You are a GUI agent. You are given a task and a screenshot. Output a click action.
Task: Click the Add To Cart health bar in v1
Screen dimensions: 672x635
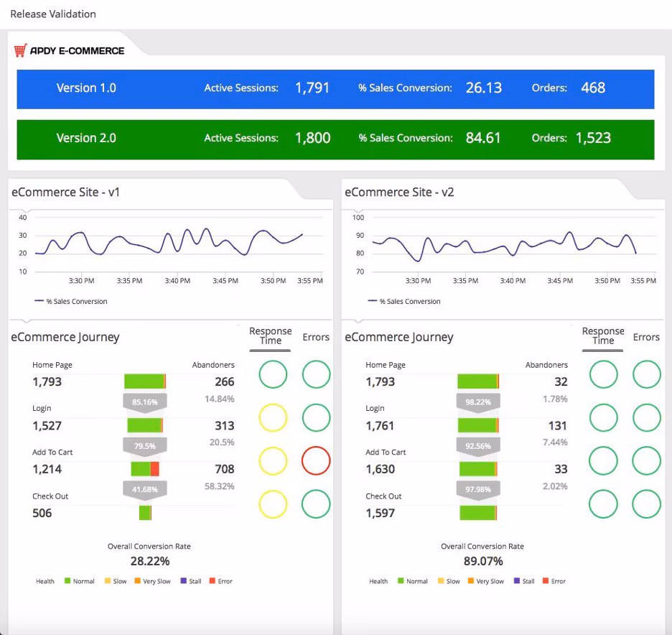click(144, 469)
